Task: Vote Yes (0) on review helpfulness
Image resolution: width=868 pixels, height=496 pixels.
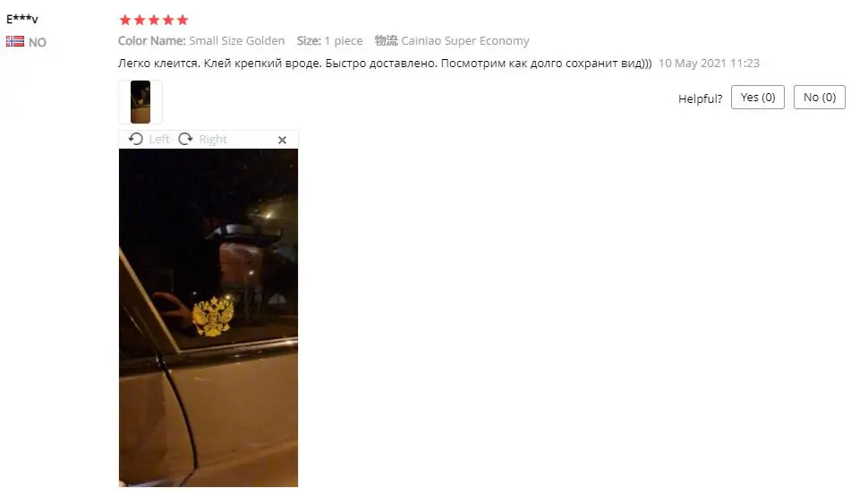Action: click(757, 98)
